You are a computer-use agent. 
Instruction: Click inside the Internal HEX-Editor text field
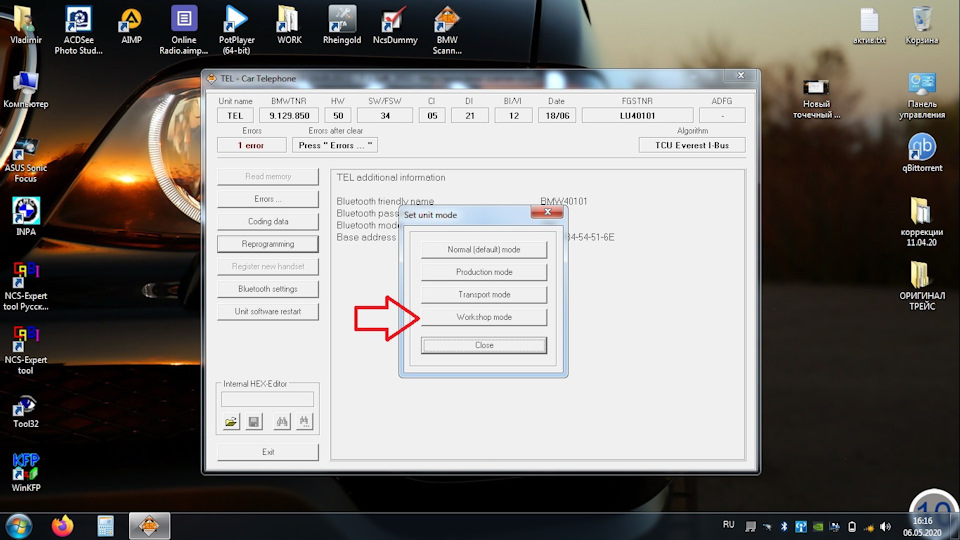click(x=267, y=399)
